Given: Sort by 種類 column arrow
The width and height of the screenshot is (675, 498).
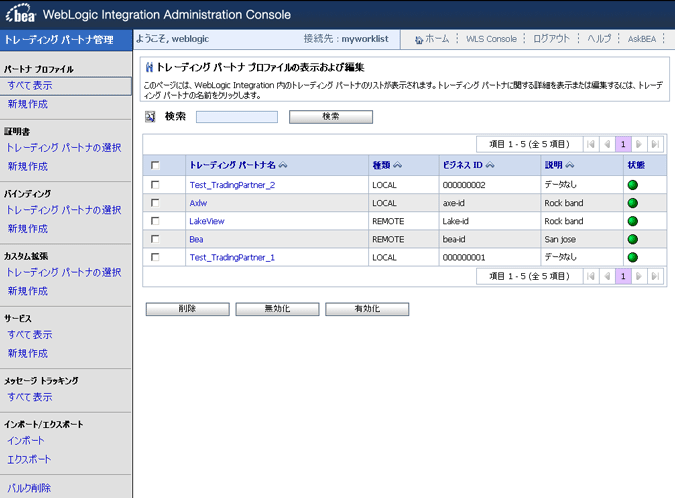Looking at the screenshot, I should [x=397, y=165].
